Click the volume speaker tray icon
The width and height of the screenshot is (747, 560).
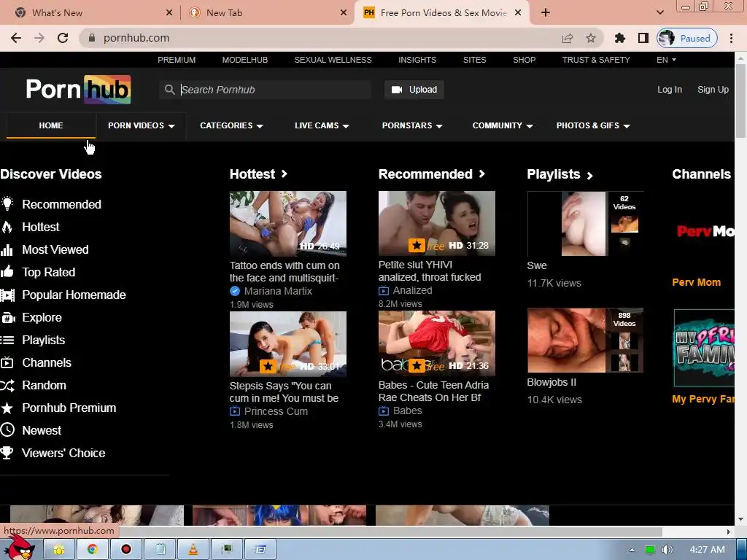(667, 550)
